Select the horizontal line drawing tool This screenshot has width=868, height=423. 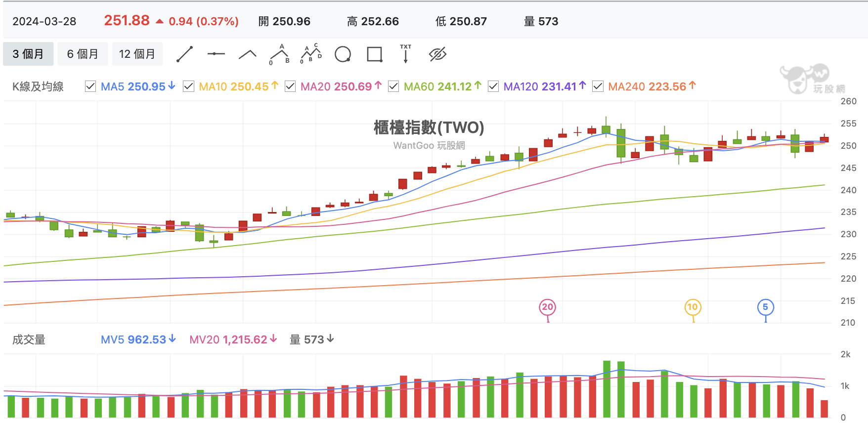click(216, 54)
